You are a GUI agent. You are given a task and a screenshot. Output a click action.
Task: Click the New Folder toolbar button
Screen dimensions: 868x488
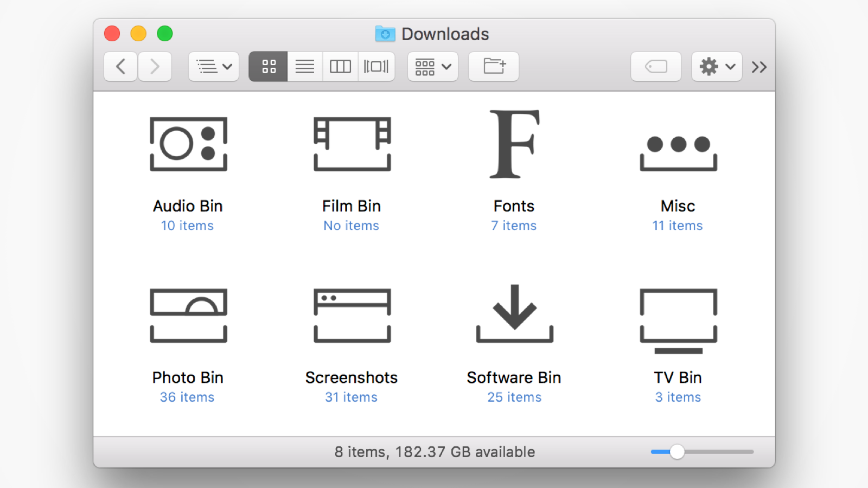pos(494,67)
